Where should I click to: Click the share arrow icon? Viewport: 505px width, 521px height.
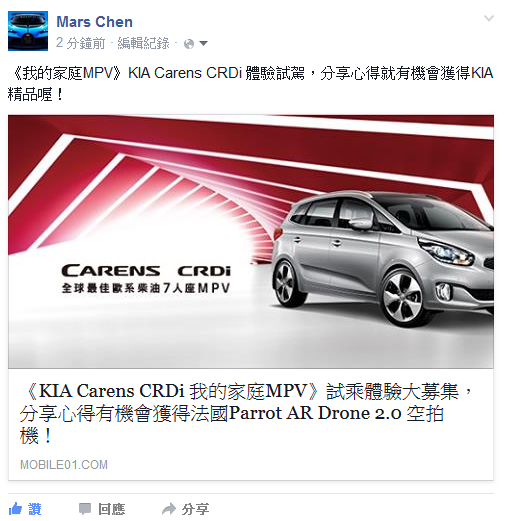pos(169,509)
